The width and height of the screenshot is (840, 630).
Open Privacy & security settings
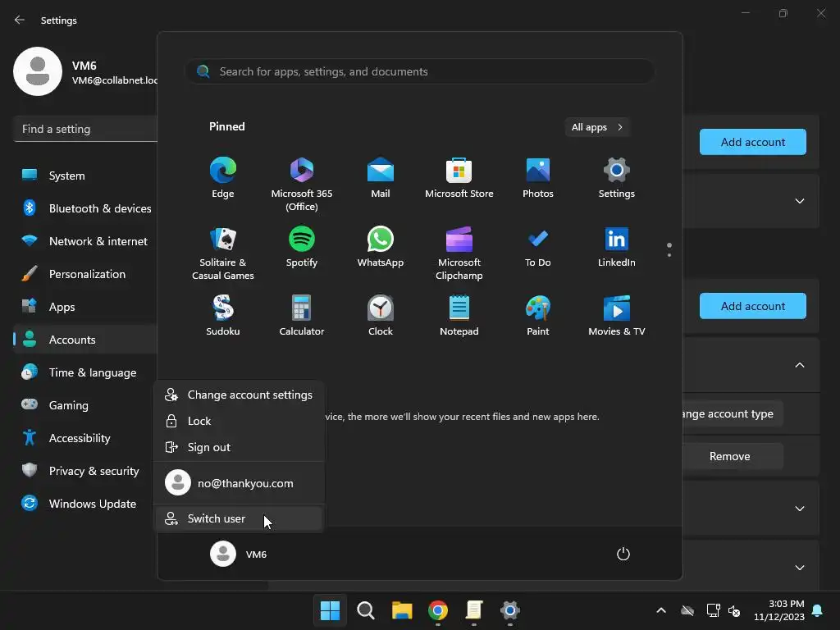(85, 471)
